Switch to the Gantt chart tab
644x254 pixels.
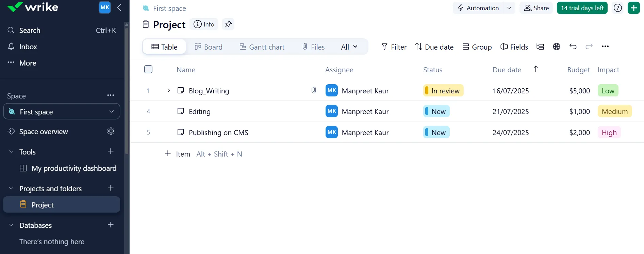tap(262, 47)
